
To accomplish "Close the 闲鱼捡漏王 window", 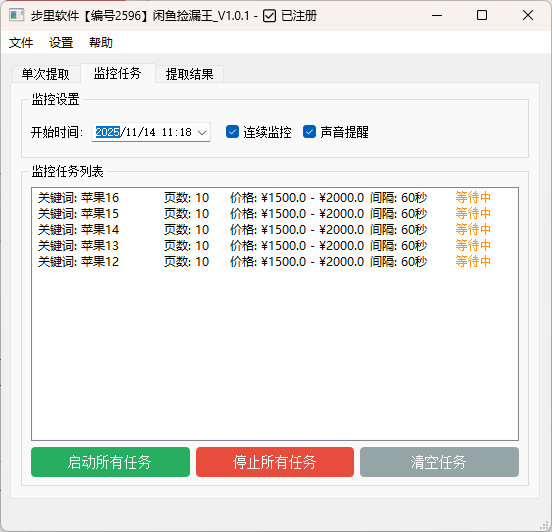I will [x=528, y=15].
